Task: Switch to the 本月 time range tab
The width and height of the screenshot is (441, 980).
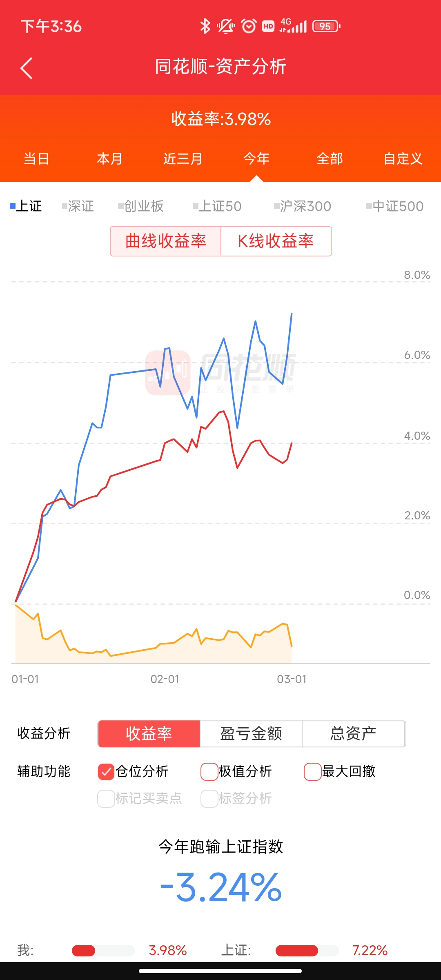Action: [x=109, y=159]
